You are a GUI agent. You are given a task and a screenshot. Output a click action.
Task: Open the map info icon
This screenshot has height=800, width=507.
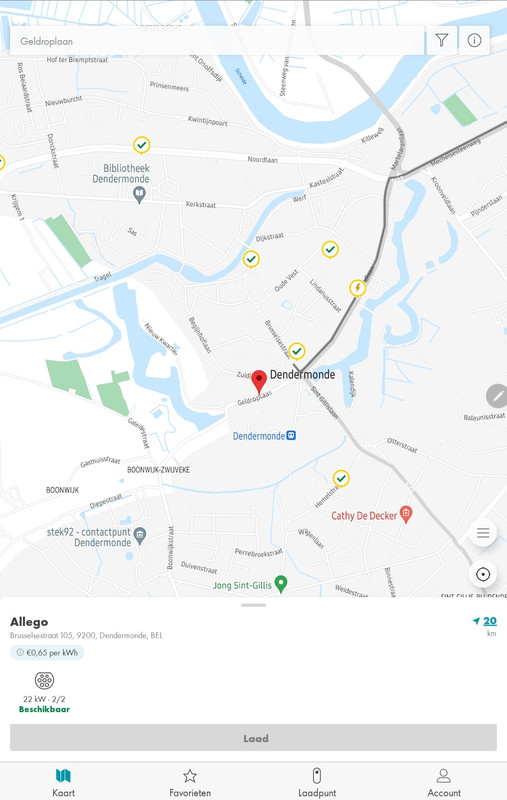[474, 40]
